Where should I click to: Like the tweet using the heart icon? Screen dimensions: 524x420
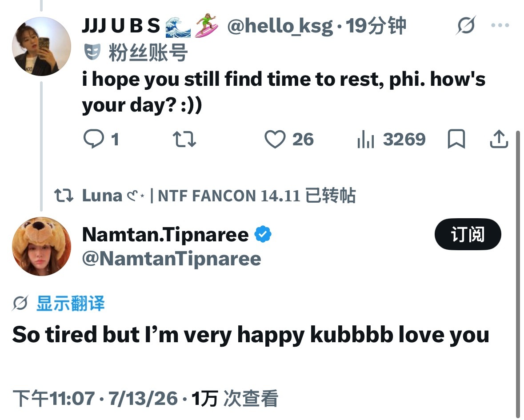tap(275, 139)
